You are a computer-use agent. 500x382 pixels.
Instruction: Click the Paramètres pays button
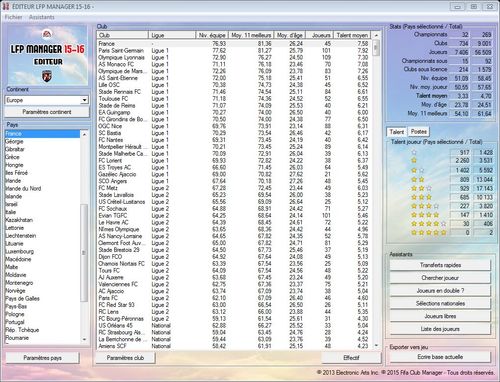pyautogui.click(x=42, y=358)
